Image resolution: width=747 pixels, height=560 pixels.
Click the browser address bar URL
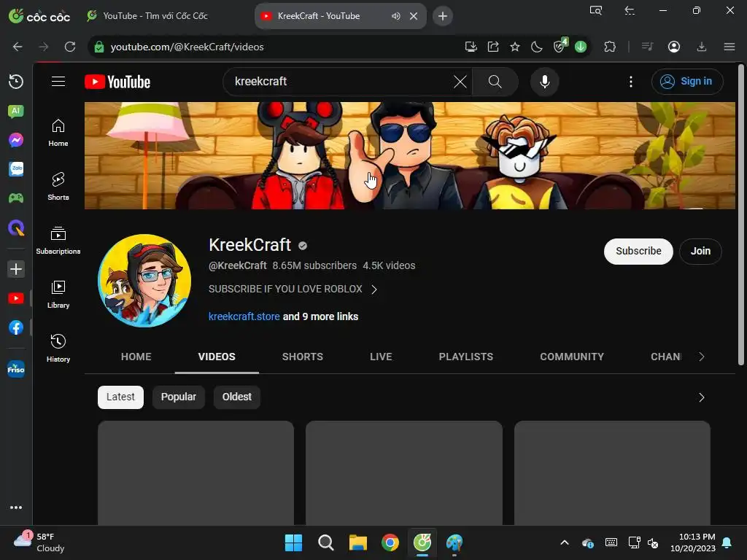187,47
